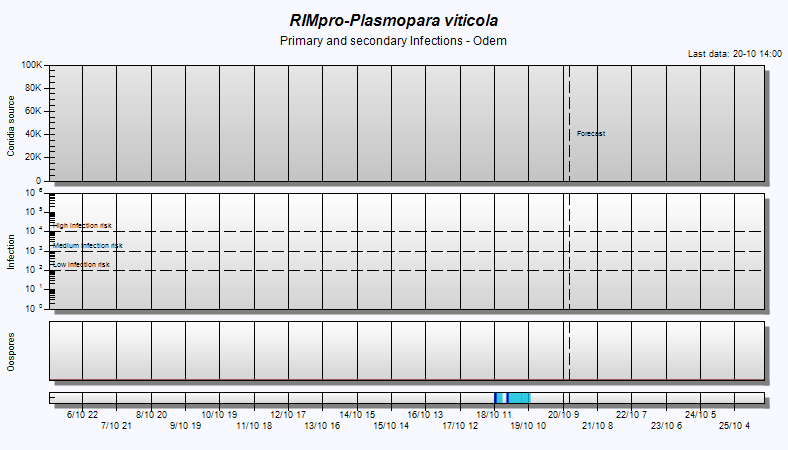Image resolution: width=788 pixels, height=450 pixels.
Task: Click the 80K tick label
Action: tap(33, 88)
